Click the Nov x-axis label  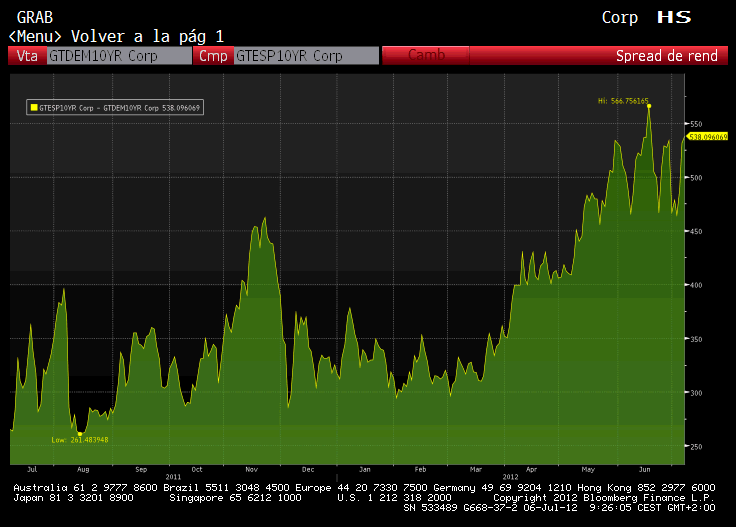tap(252, 469)
